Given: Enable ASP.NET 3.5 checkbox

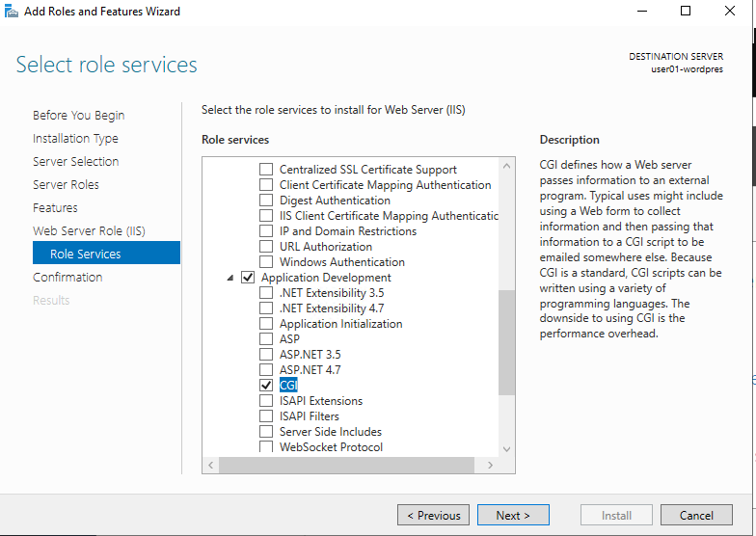Looking at the screenshot, I should (x=266, y=355).
